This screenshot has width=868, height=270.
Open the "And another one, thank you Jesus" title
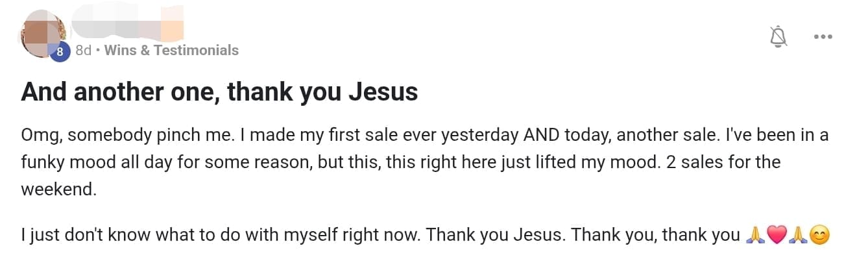click(219, 92)
